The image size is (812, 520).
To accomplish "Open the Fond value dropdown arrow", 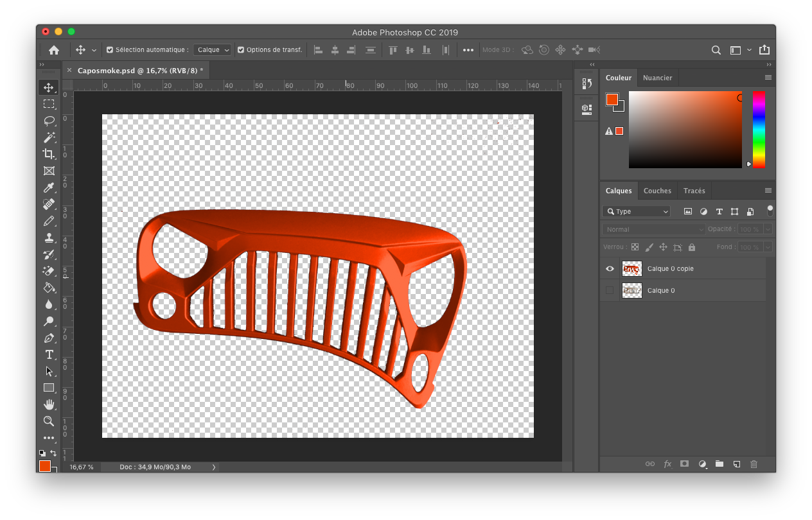I will point(768,247).
